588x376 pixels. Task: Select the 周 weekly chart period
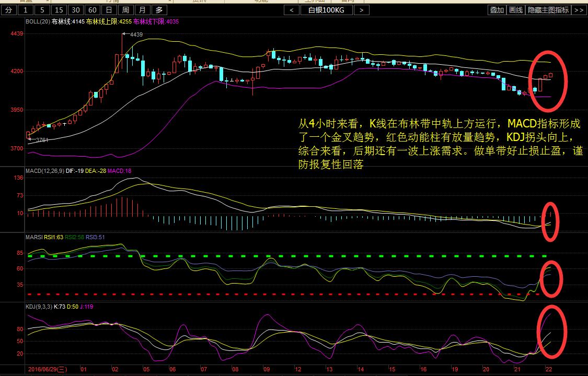click(125, 10)
